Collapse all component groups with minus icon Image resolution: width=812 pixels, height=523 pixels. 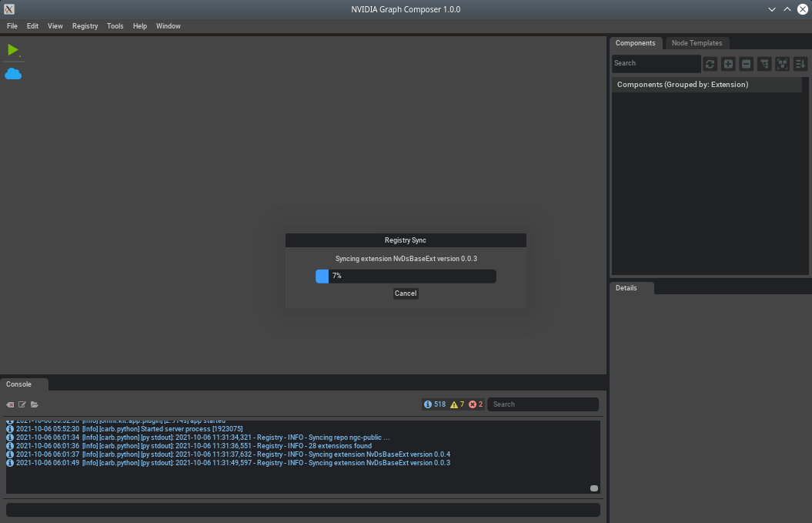coord(746,64)
